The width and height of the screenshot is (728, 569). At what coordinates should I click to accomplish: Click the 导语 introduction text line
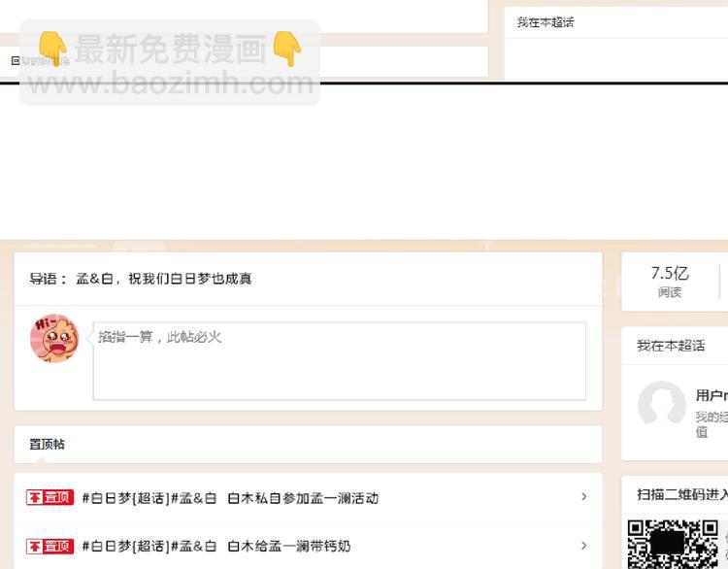[141, 279]
